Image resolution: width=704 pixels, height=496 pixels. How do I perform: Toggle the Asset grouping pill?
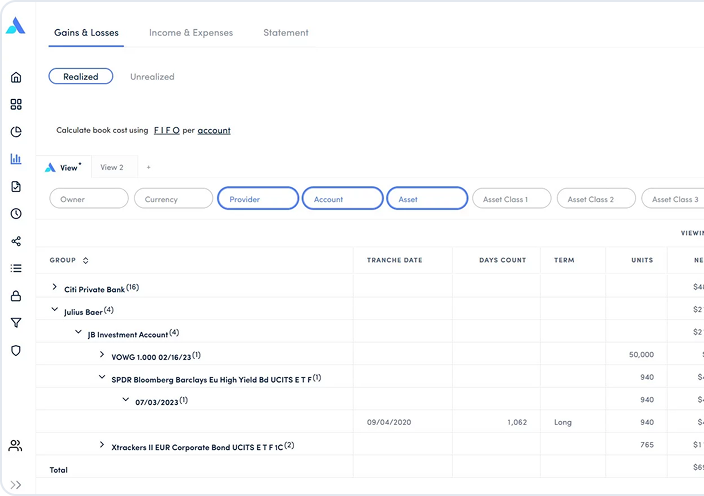(427, 198)
